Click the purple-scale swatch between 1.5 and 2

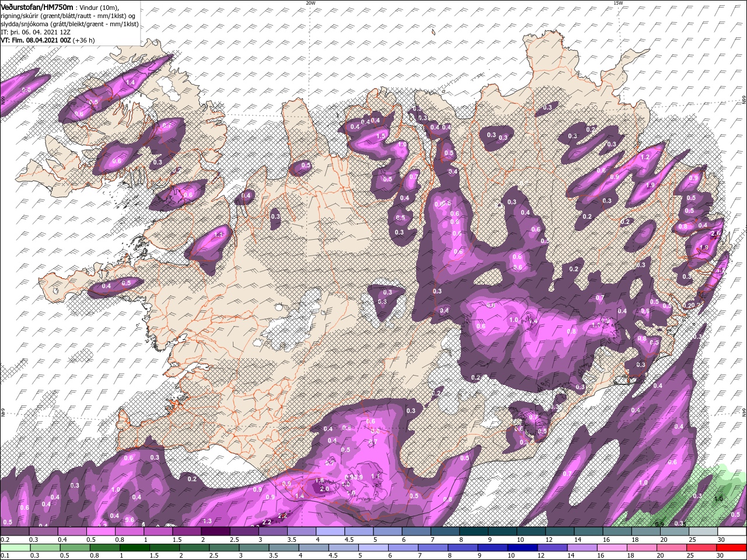[x=187, y=531]
